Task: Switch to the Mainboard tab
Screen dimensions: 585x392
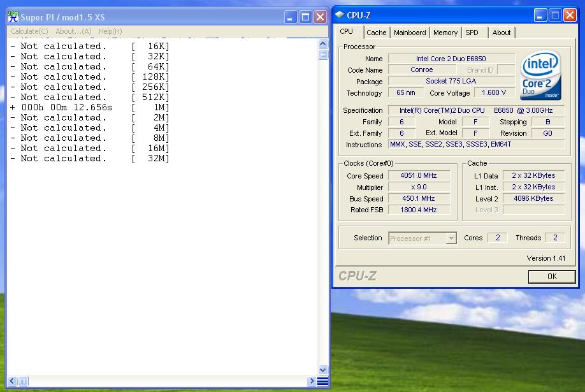Action: pos(410,33)
